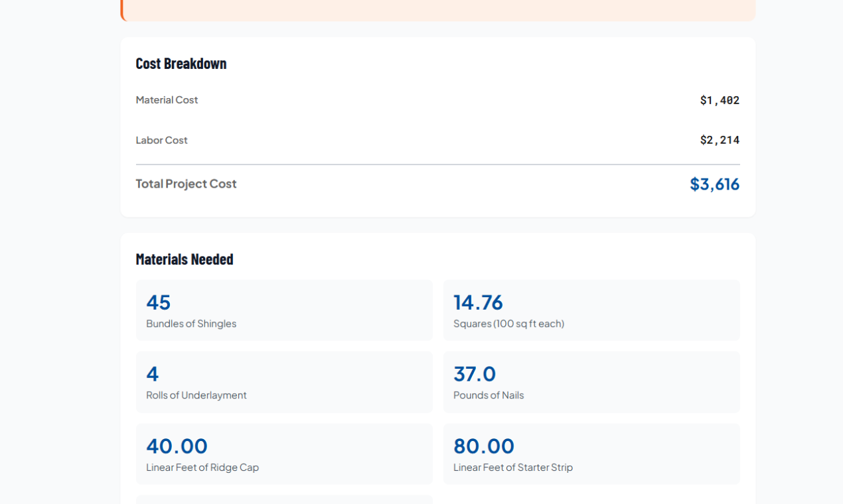Select the Rolls of Underlayment label
This screenshot has height=504, width=843.
click(196, 395)
